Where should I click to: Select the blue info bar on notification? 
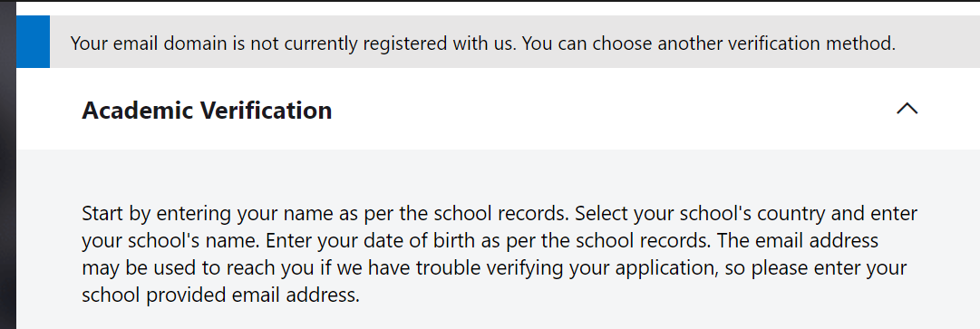[x=33, y=42]
